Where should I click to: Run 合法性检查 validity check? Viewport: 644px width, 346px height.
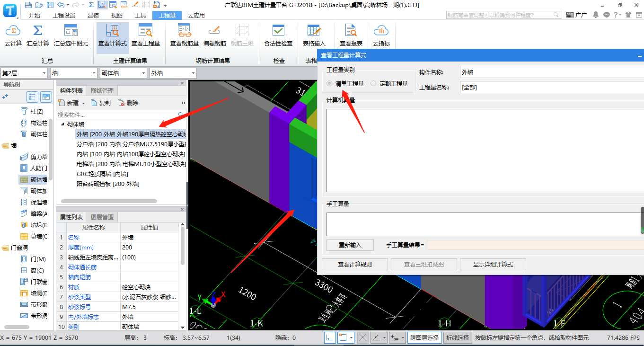(278, 35)
